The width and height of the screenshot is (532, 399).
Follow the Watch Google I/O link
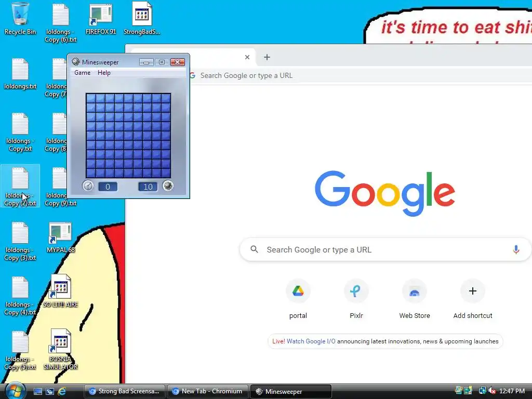311,341
